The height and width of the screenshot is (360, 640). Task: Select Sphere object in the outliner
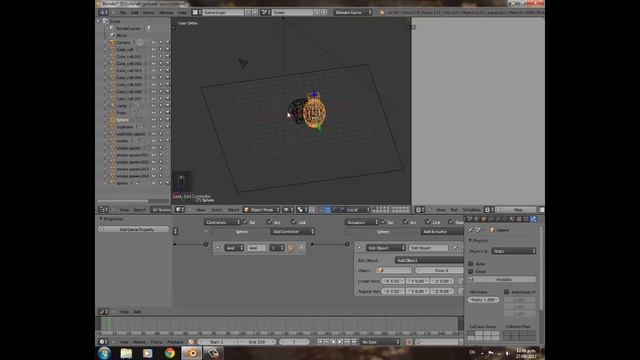point(122,120)
